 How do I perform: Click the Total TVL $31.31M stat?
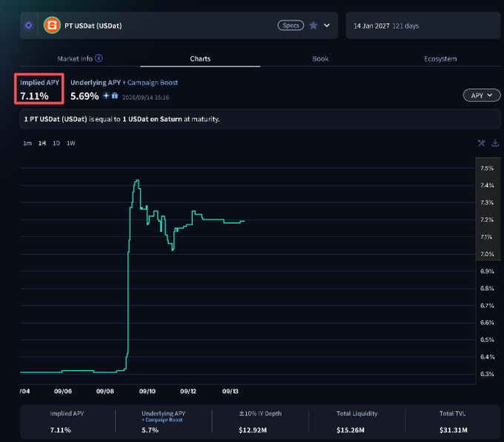coord(453,421)
